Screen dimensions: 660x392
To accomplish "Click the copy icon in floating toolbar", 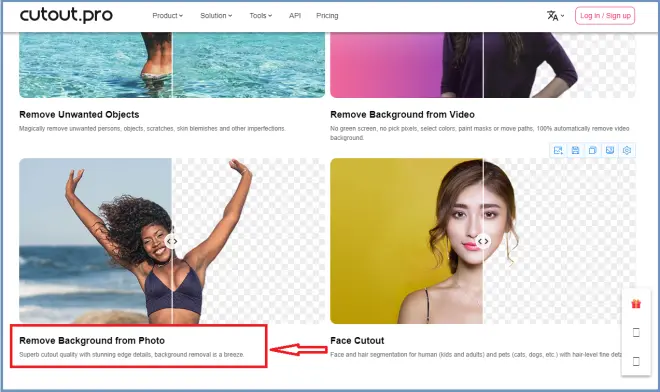I will coord(593,150).
